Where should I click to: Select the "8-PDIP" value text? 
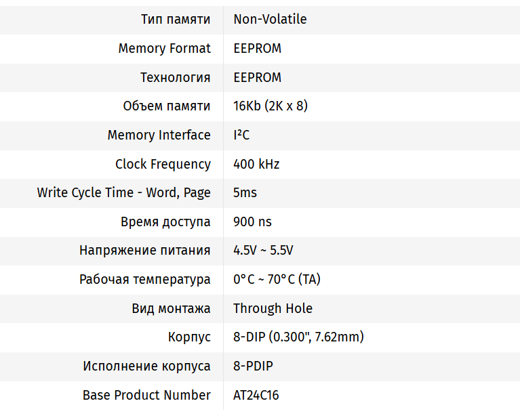click(x=253, y=366)
